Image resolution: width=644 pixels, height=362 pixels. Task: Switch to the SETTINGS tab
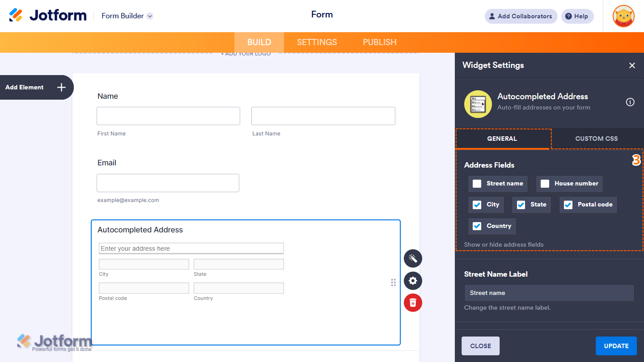[x=317, y=42]
